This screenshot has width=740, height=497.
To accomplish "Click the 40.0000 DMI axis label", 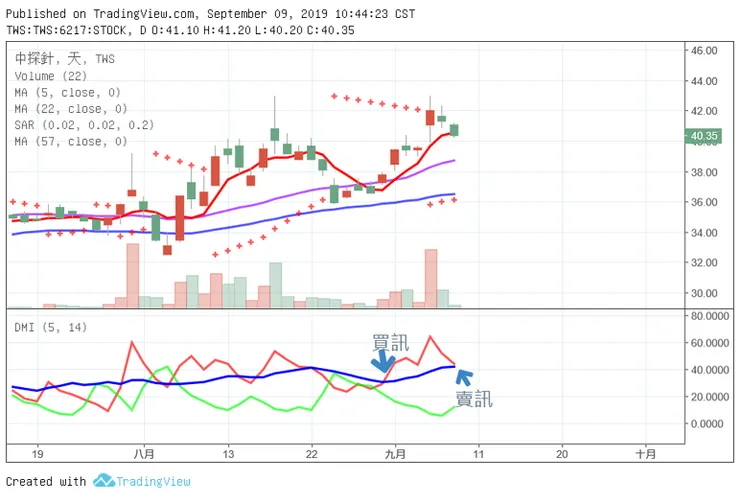I will click(x=710, y=370).
